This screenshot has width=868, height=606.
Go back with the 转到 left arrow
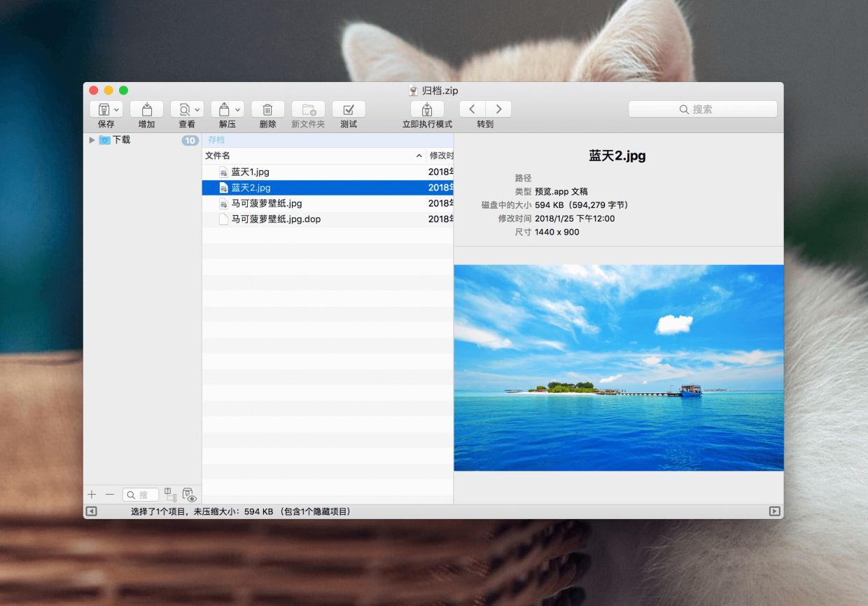[x=472, y=109]
